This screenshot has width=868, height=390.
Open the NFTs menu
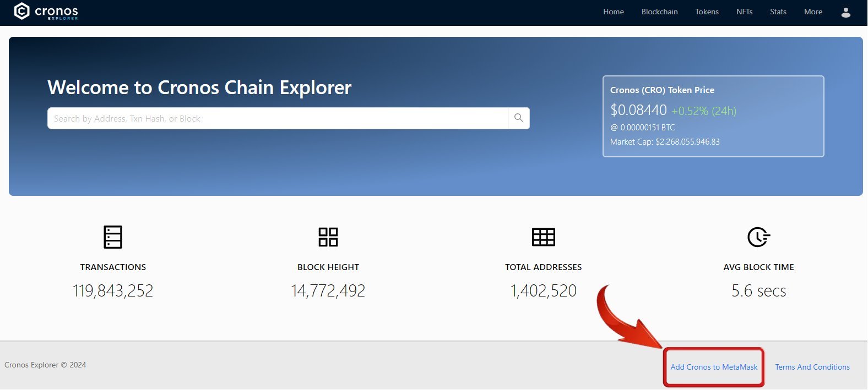(745, 12)
